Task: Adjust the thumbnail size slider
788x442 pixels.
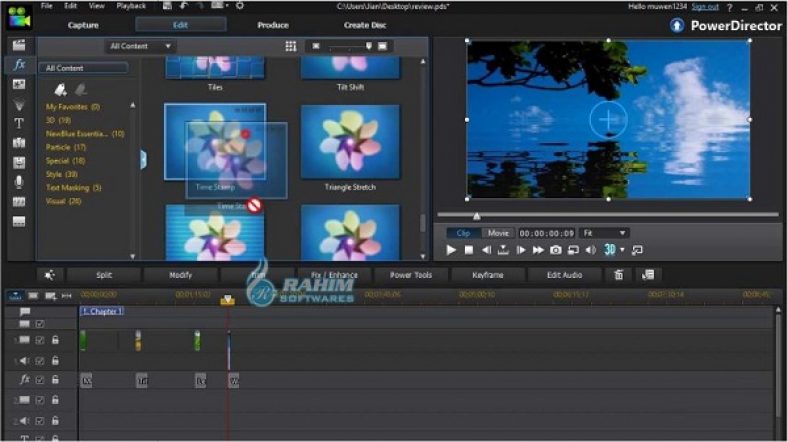Action: point(368,46)
